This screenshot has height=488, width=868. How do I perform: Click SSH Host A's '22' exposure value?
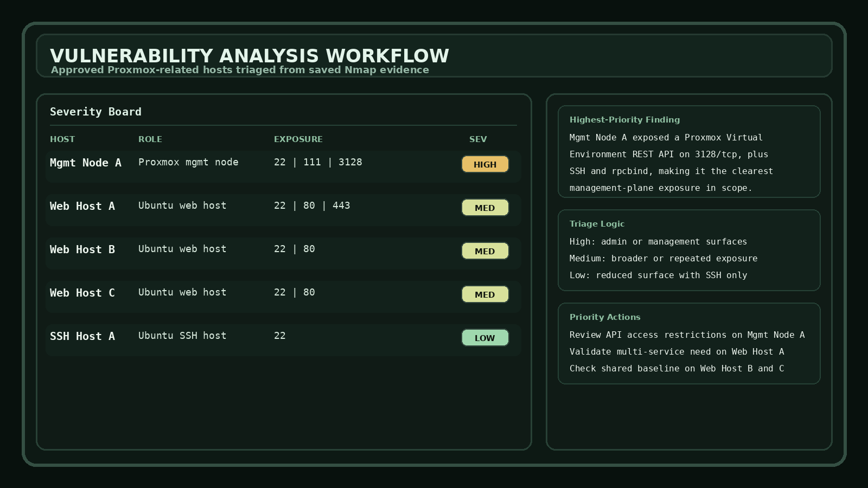(280, 336)
